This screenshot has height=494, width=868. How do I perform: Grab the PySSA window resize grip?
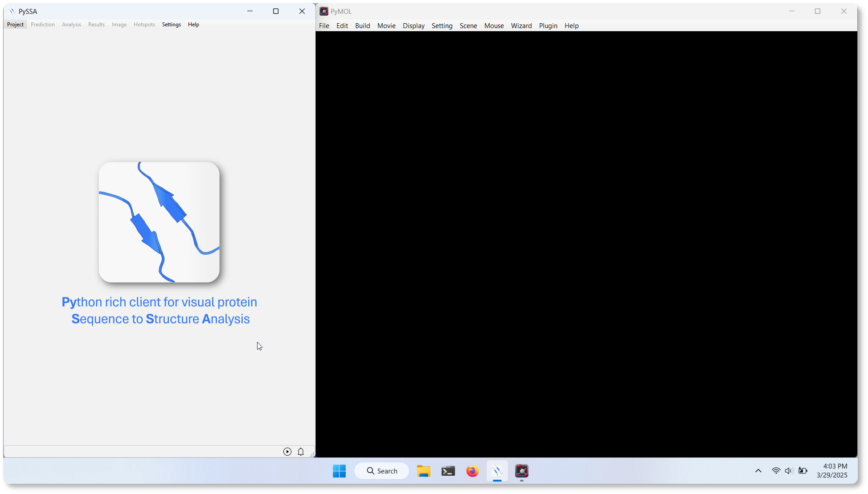click(312, 454)
